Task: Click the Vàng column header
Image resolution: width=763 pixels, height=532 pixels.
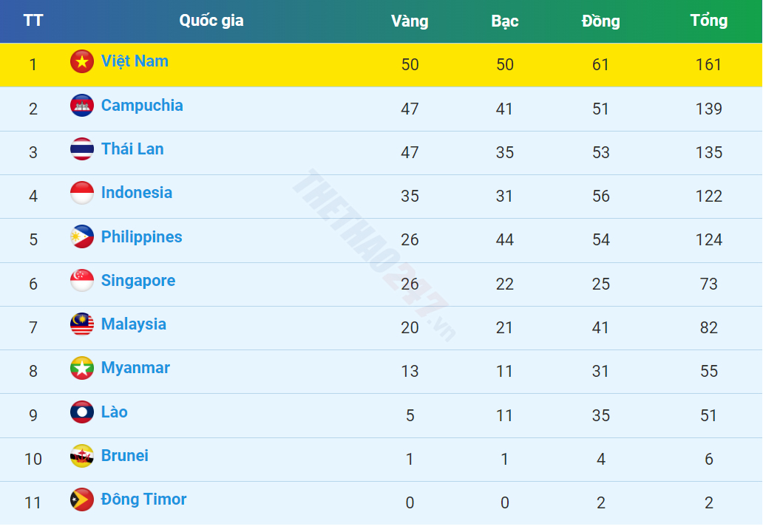Action: (410, 21)
